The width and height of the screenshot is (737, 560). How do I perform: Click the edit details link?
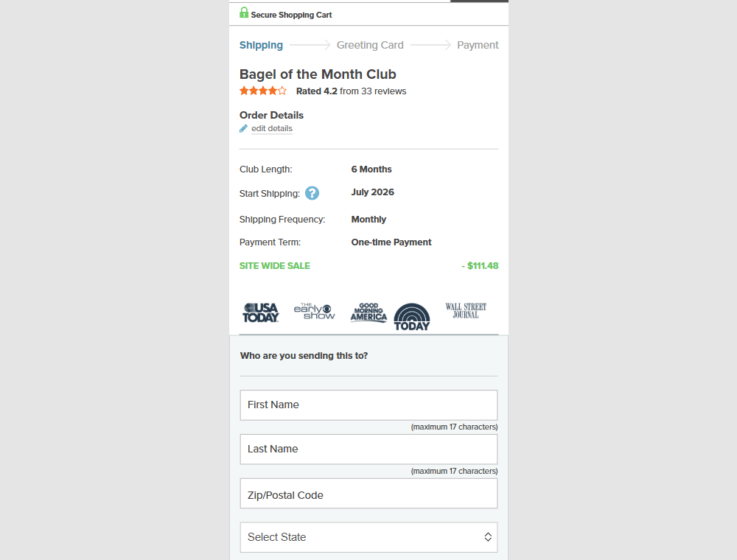click(272, 129)
